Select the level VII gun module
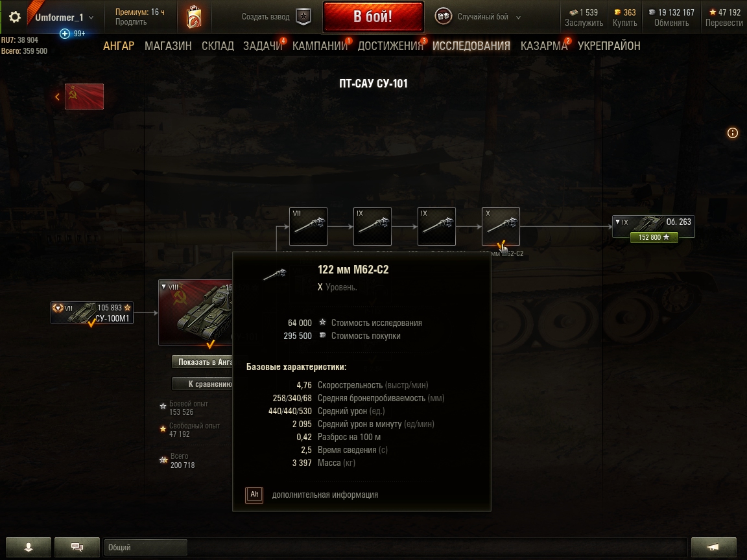747x560 pixels. [308, 226]
